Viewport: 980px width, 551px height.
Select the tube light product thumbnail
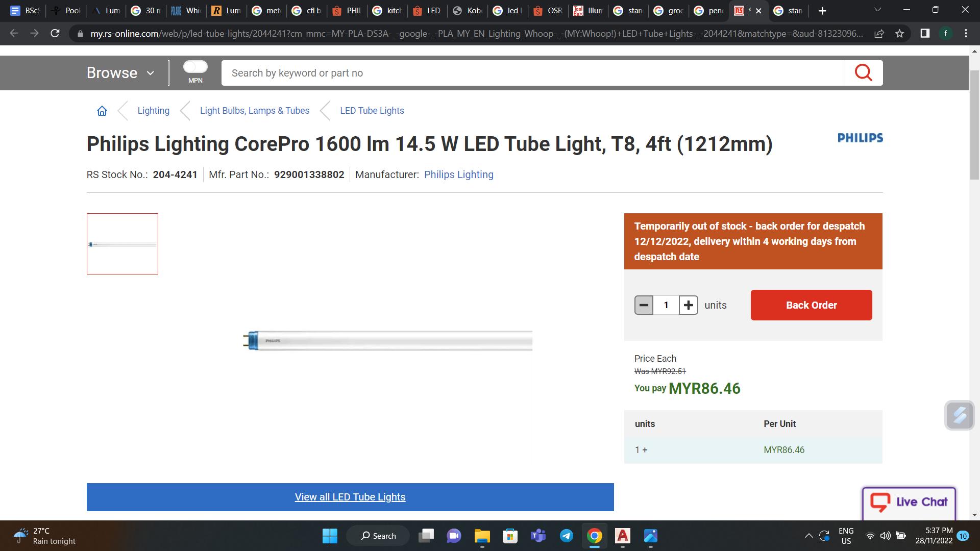point(122,244)
